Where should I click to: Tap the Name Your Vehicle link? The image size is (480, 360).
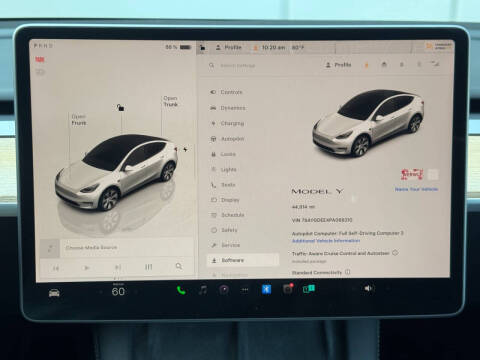[416, 189]
